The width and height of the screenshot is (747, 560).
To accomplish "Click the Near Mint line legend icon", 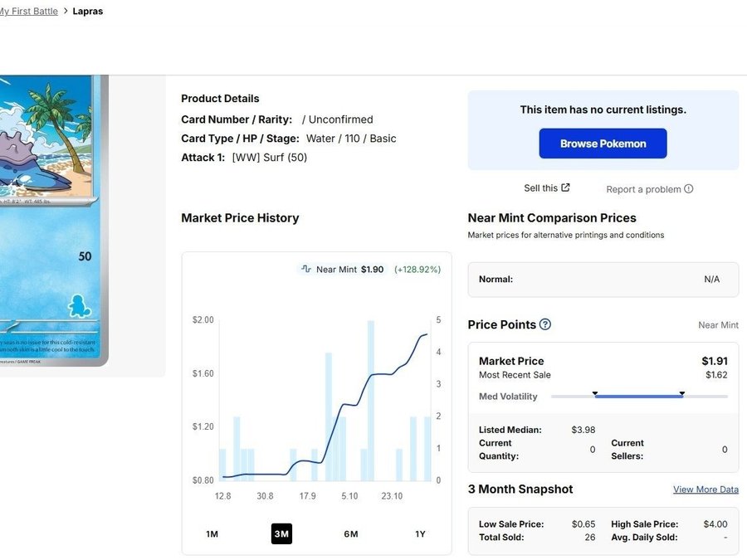I will 306,270.
